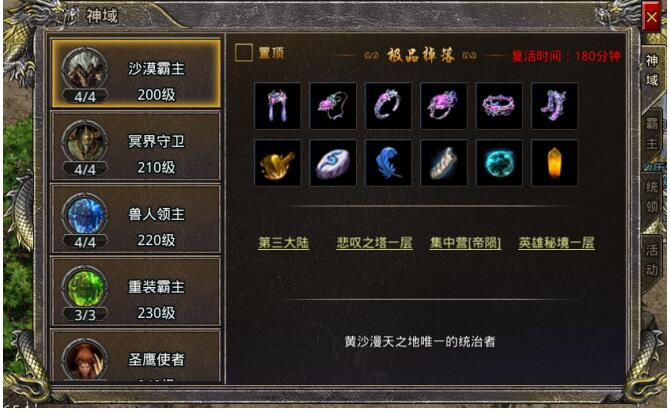Switch to the 霸主 side tab

coord(651,133)
